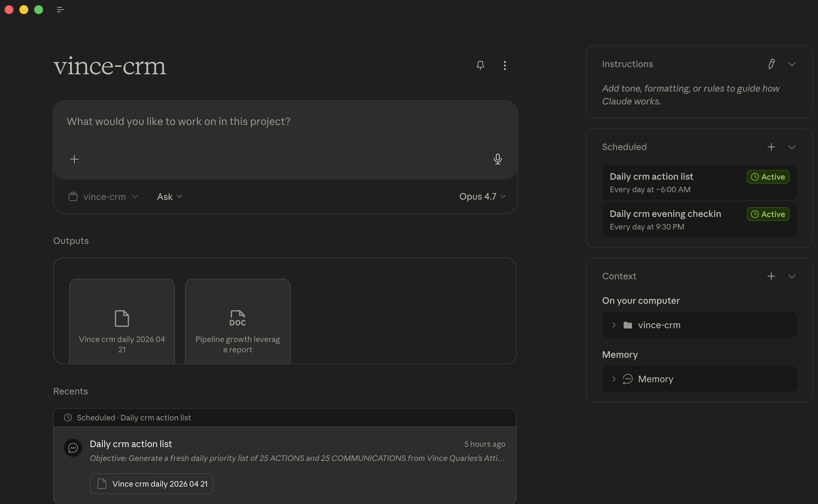Expand the vince-crm folder in Context
The width and height of the screenshot is (818, 504).
click(x=613, y=325)
